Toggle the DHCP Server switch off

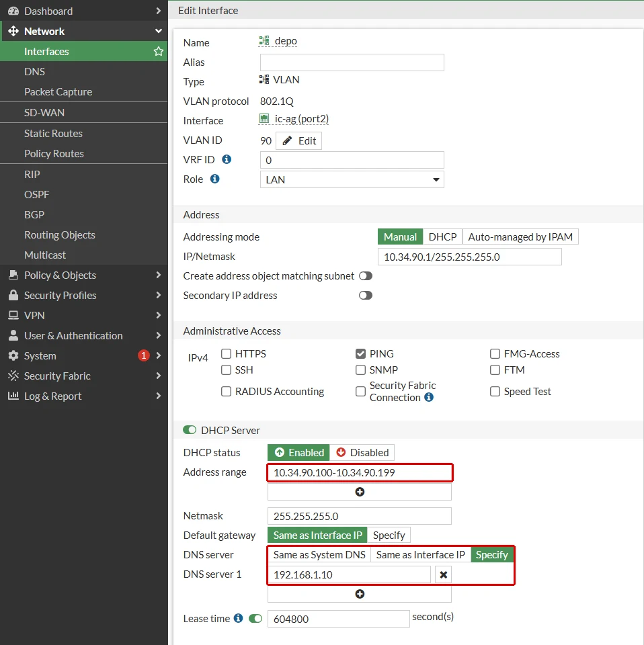(190, 430)
